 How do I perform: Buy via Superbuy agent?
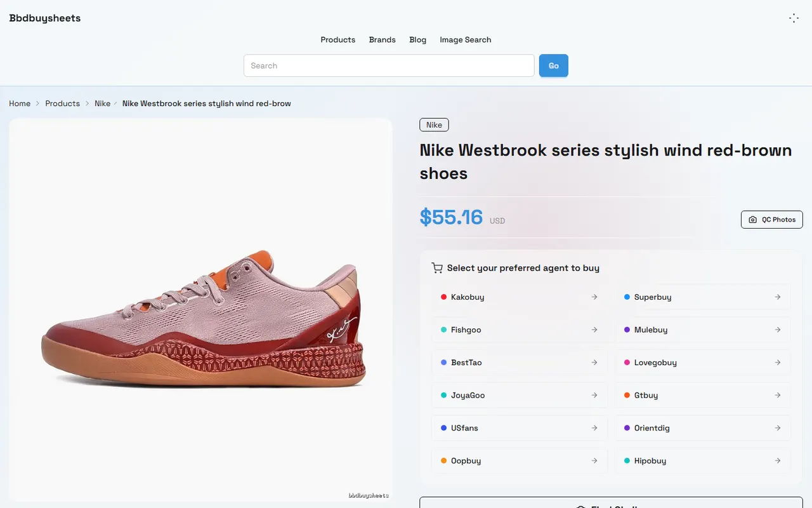click(703, 297)
